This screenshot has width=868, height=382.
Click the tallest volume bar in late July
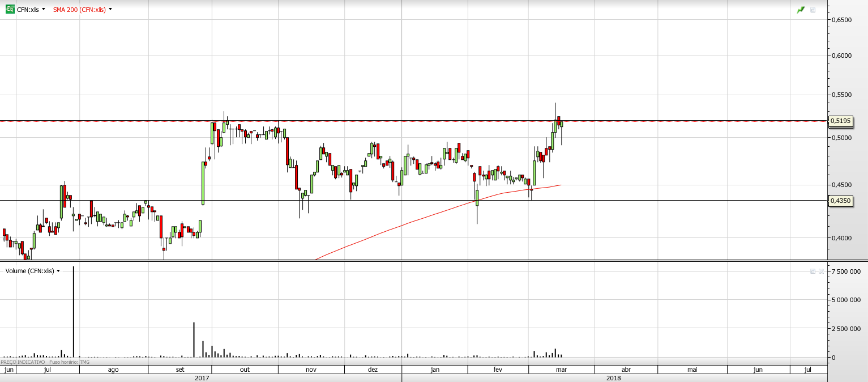tap(73, 312)
